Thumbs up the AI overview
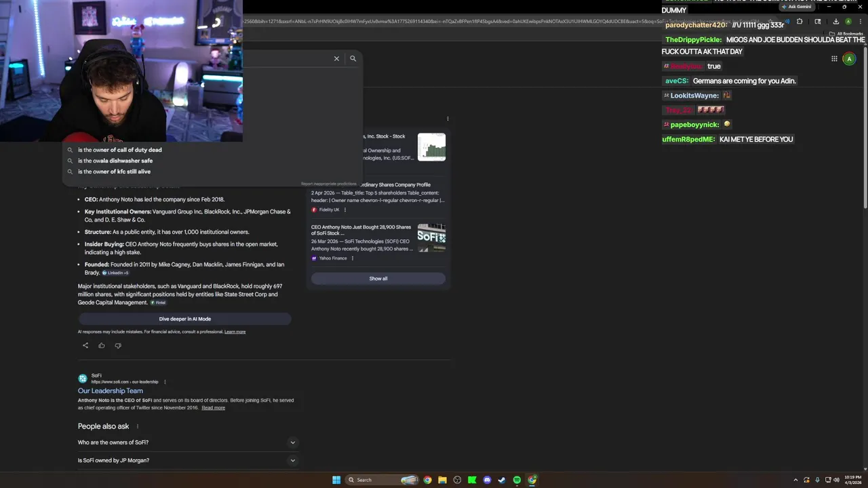 102,346
